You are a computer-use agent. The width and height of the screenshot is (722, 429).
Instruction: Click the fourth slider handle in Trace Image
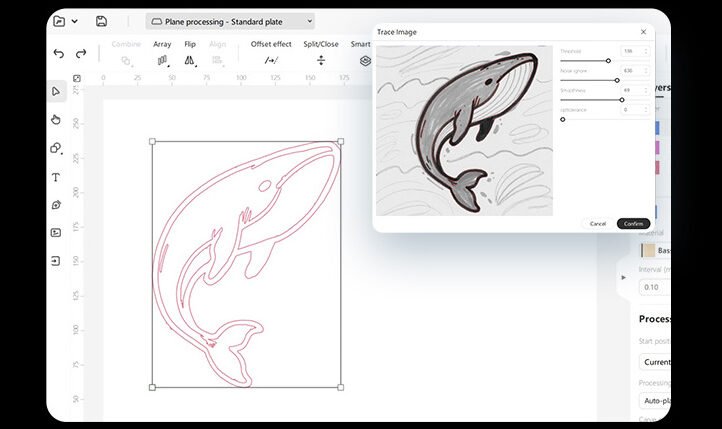(x=563, y=119)
